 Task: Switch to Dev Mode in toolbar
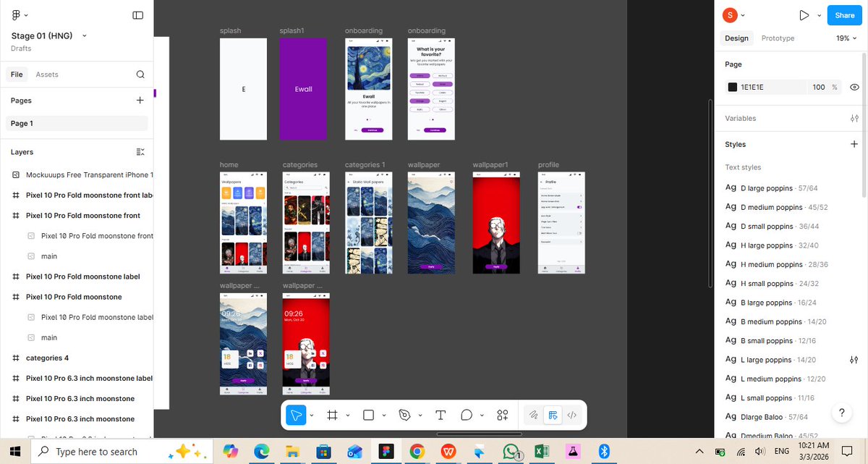click(571, 415)
